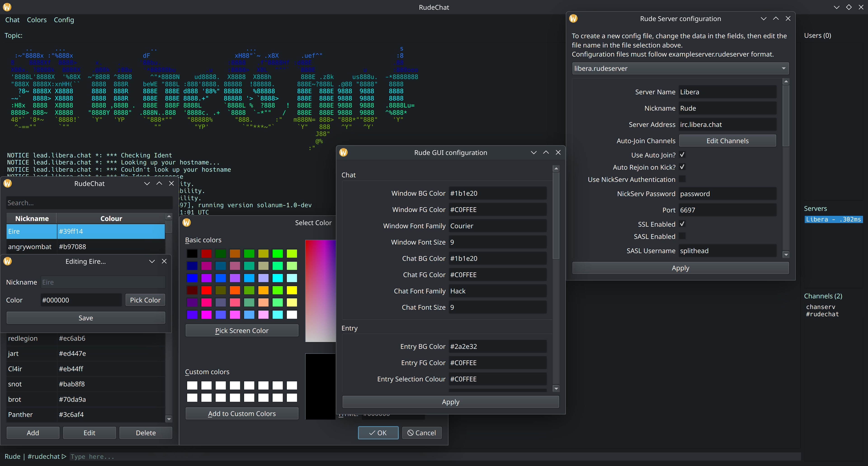Click the RudeChat logo icon in main titlebar

pyautogui.click(x=7, y=7)
